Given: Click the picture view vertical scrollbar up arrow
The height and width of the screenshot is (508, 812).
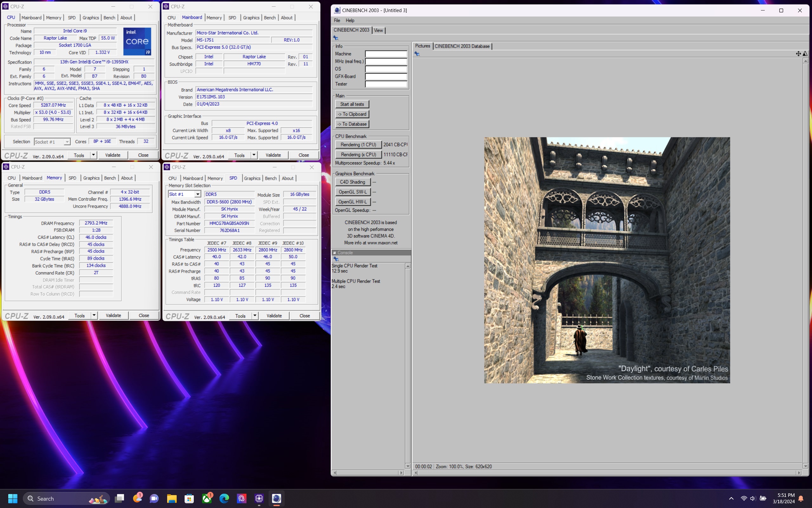Looking at the screenshot, I should coord(805,61).
